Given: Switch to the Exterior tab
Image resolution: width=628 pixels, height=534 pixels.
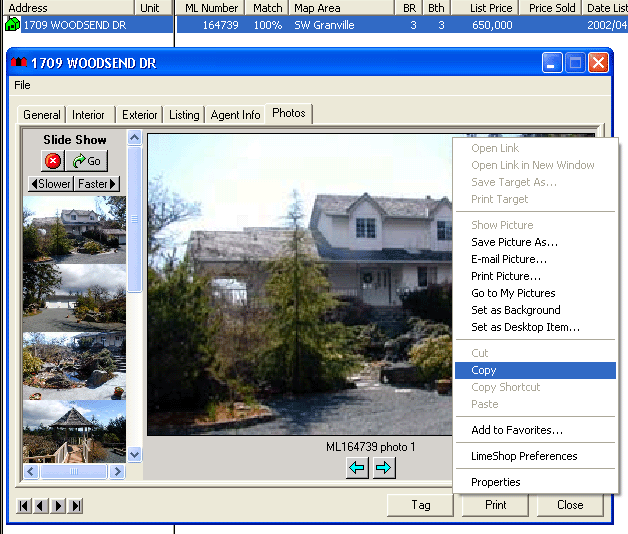Looking at the screenshot, I should click(139, 115).
